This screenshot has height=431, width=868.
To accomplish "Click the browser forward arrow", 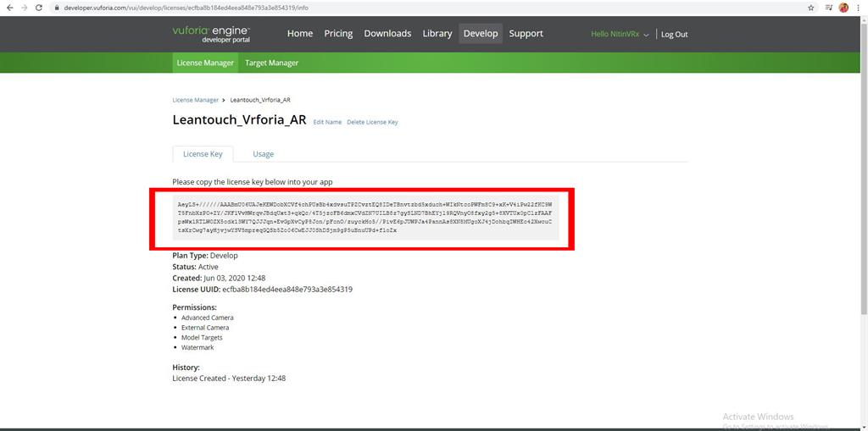I will (x=24, y=8).
